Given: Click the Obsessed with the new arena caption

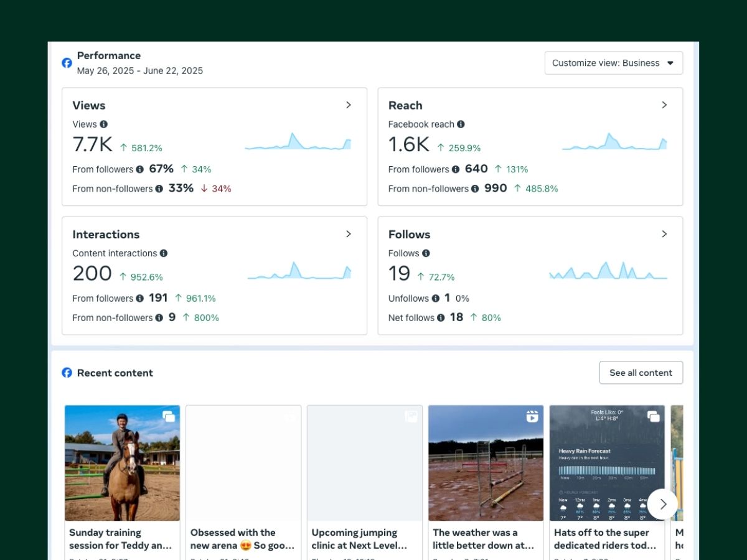Looking at the screenshot, I should point(242,539).
